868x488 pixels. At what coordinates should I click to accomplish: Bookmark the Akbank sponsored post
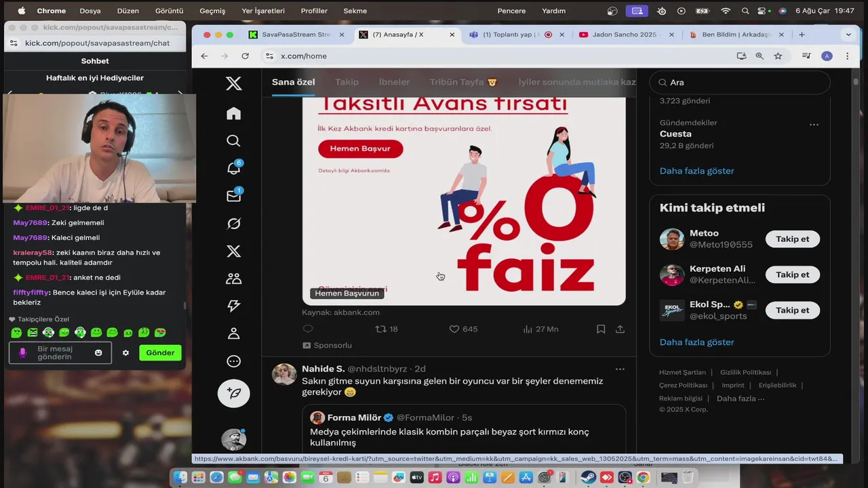(x=601, y=329)
